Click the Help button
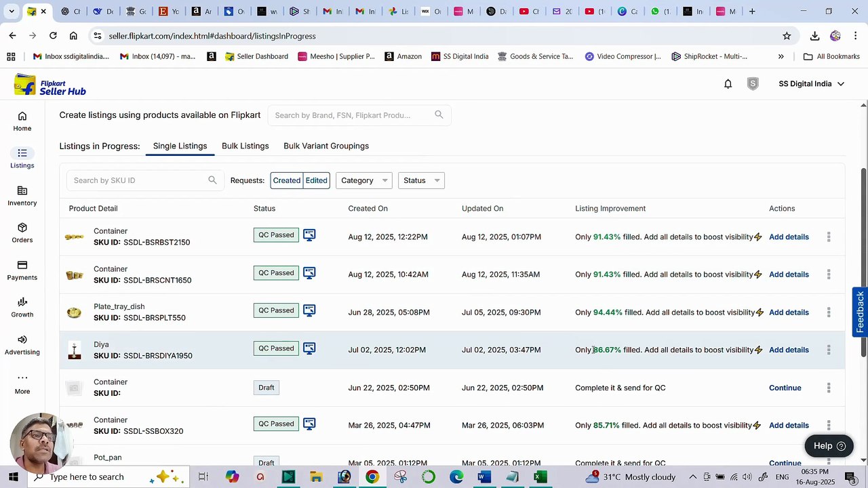The width and height of the screenshot is (868, 488). click(829, 445)
